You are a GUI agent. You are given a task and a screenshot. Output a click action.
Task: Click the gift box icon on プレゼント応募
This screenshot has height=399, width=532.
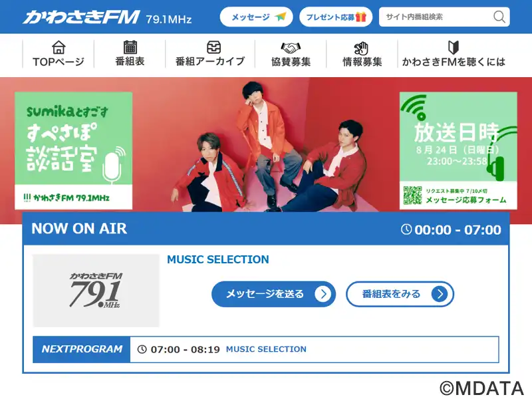point(361,17)
